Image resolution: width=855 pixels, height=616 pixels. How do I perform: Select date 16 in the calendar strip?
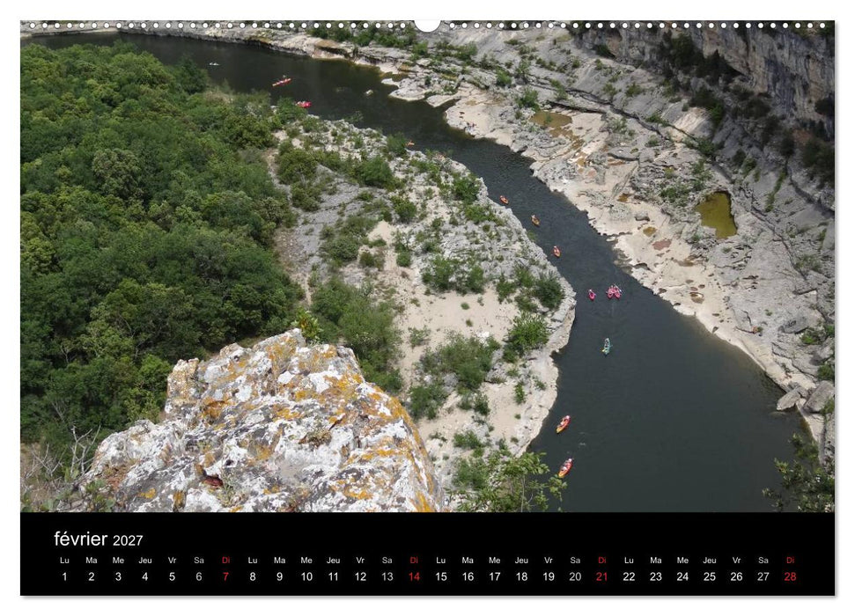[x=468, y=576]
